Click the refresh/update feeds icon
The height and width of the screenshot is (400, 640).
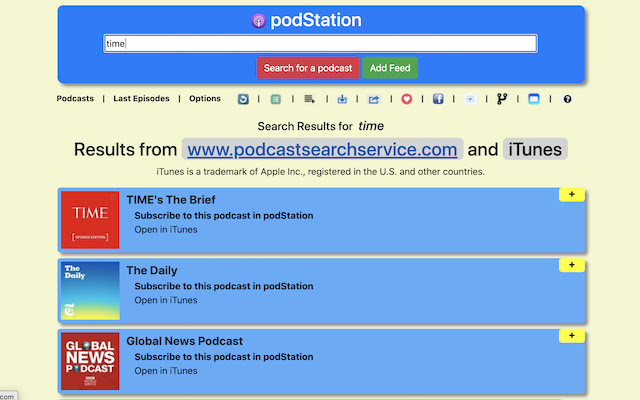pos(243,99)
